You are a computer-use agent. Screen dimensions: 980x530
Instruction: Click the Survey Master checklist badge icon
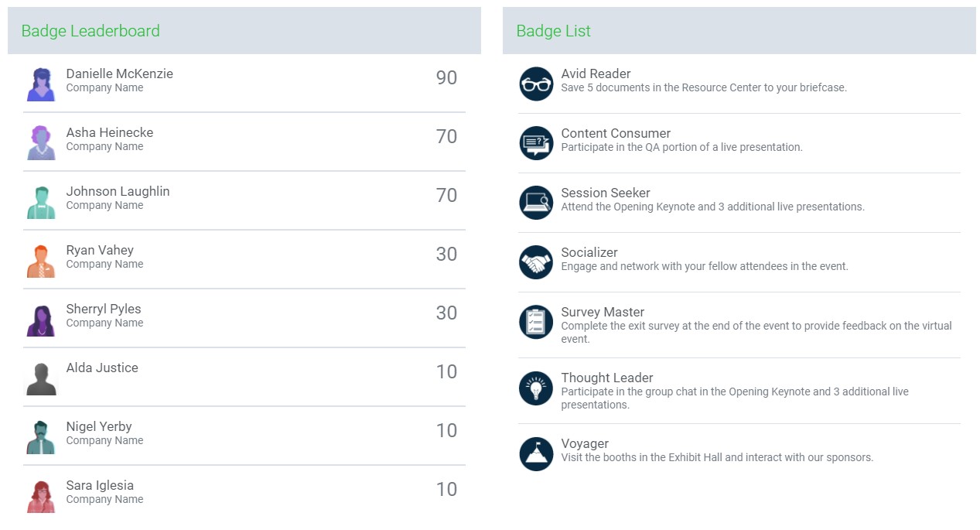click(x=536, y=322)
